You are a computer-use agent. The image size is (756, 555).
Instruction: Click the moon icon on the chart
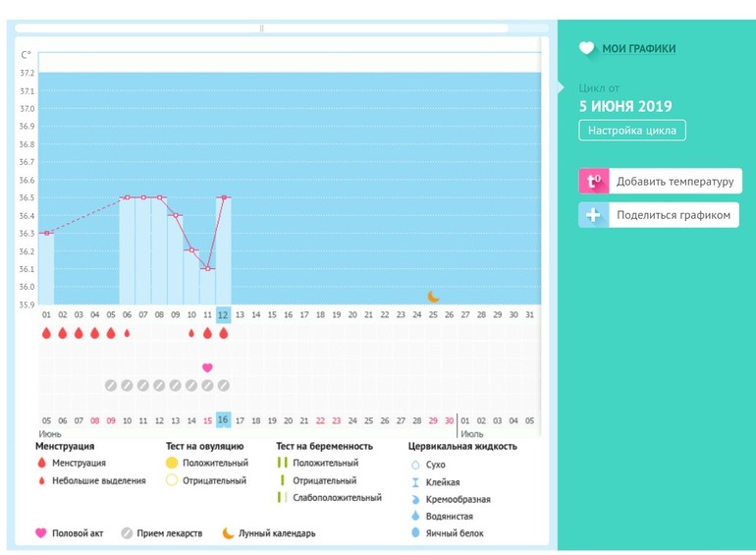[x=433, y=296]
